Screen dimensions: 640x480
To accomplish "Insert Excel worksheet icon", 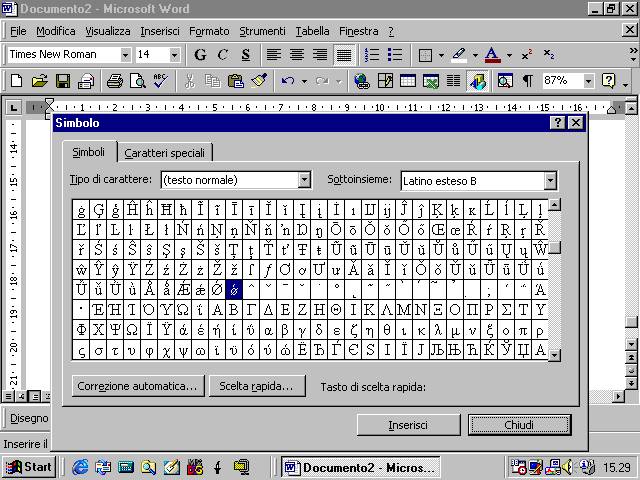I will click(431, 81).
